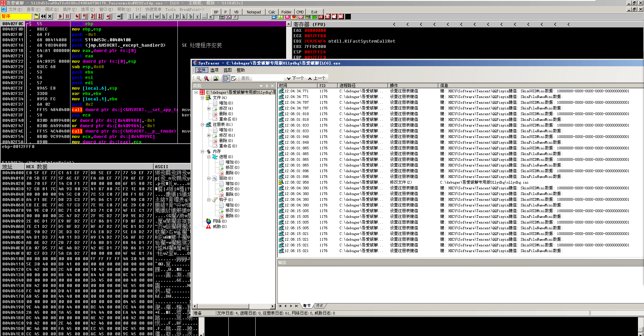Open Threads window with 't' button
The image size is (644, 336).
(151, 16)
